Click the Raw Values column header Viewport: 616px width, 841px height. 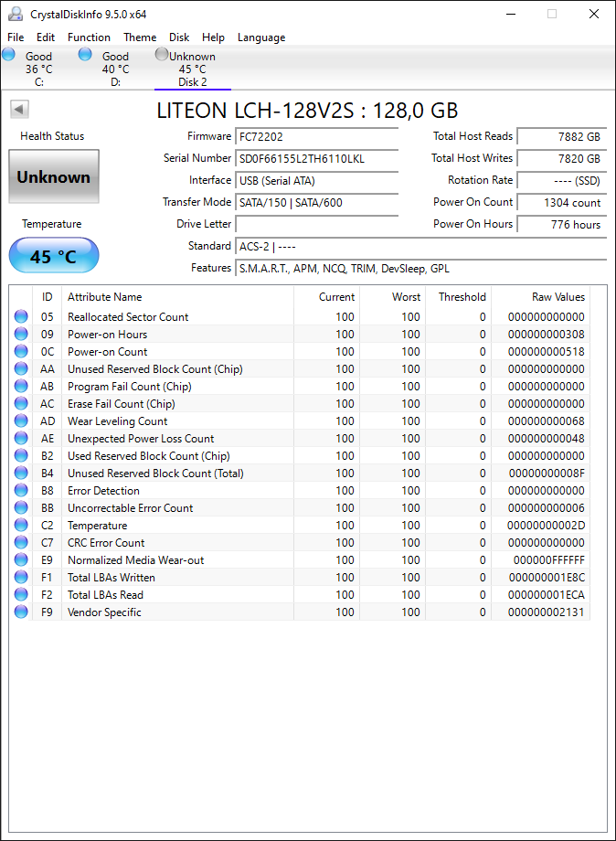[x=540, y=296]
